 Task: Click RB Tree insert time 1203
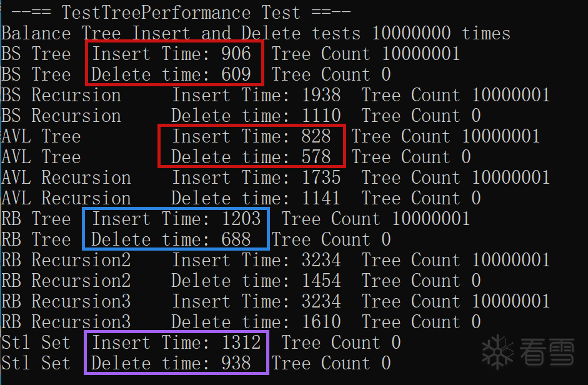(241, 219)
